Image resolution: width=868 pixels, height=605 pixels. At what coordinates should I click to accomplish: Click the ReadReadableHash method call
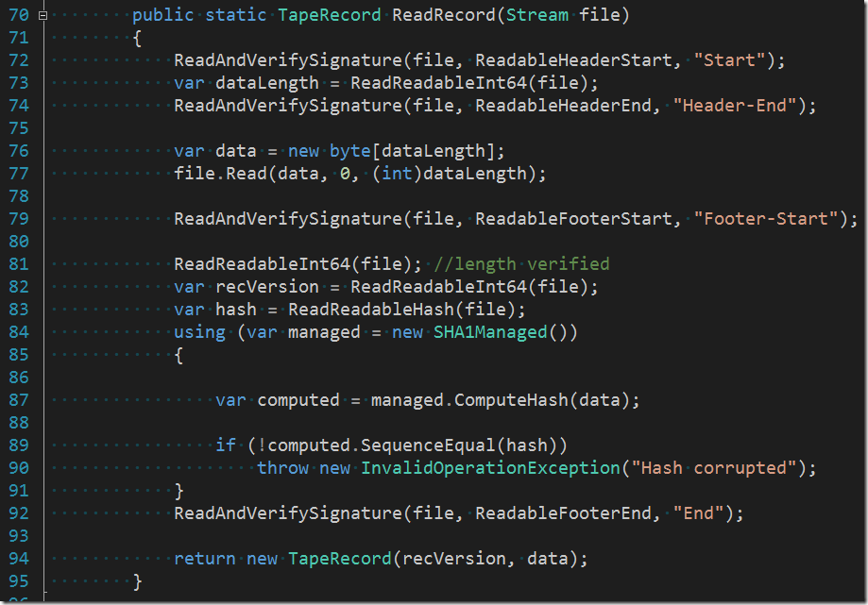[371, 310]
